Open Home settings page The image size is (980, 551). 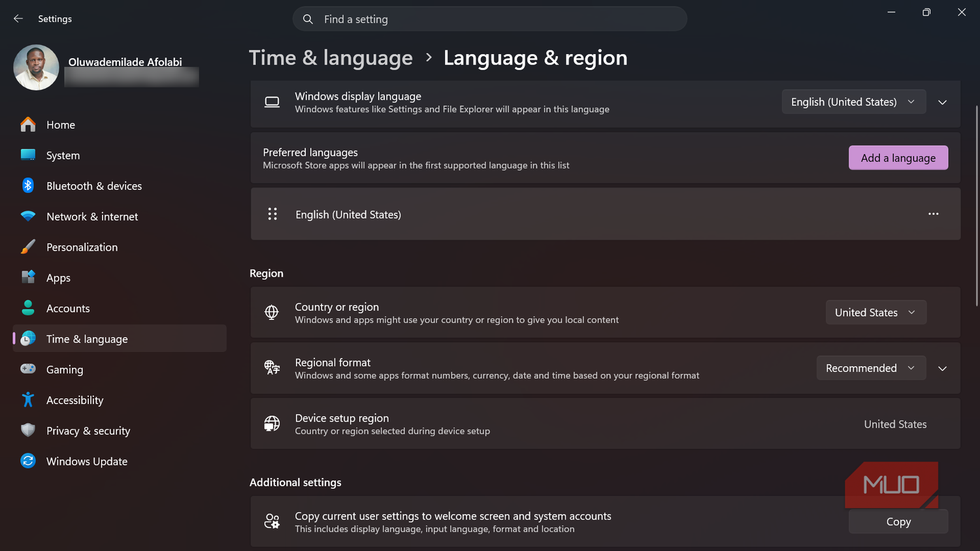[x=120, y=125]
